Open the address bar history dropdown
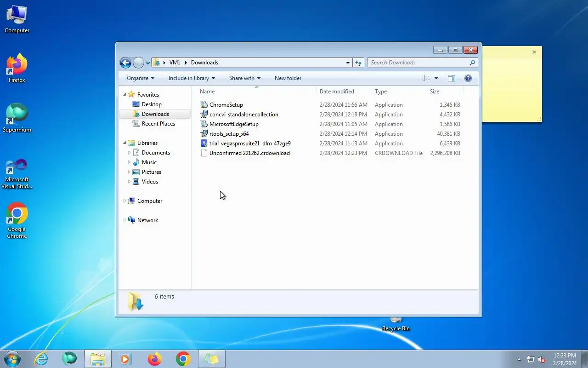This screenshot has width=588, height=368. click(348, 63)
